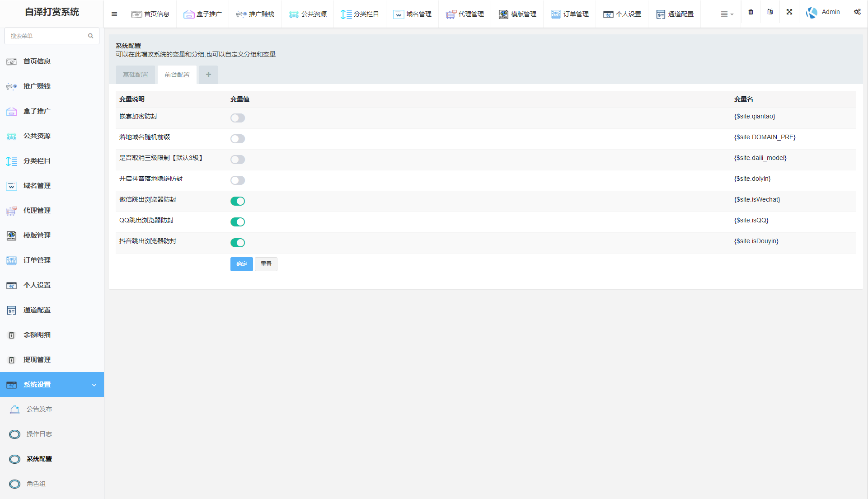The width and height of the screenshot is (868, 499).
Task: Click the trash bin icon in header
Action: point(751,12)
